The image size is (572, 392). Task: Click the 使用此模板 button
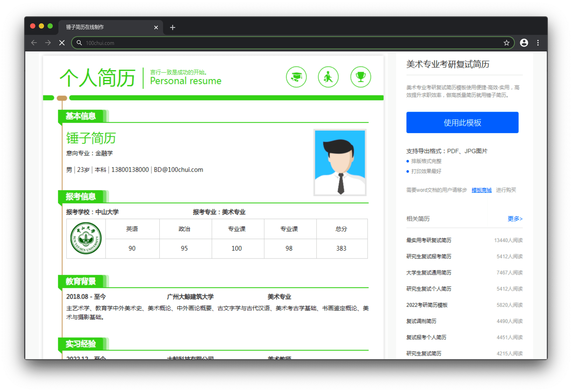pyautogui.click(x=462, y=122)
